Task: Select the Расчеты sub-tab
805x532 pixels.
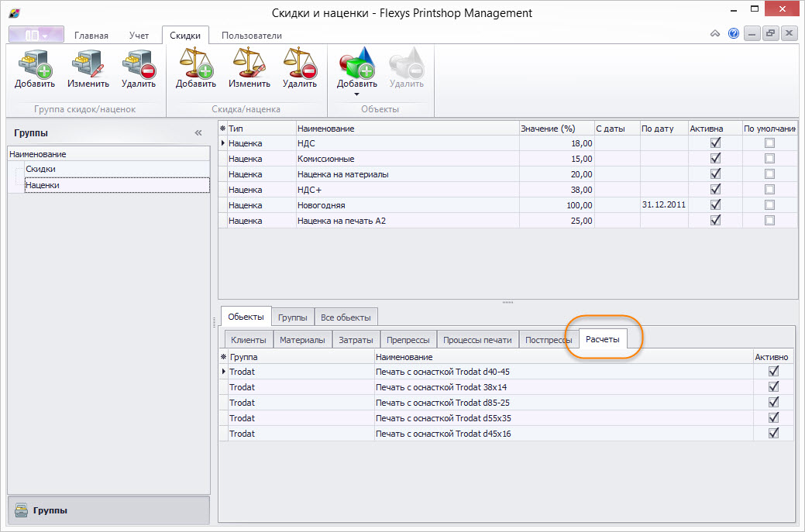Action: click(603, 339)
